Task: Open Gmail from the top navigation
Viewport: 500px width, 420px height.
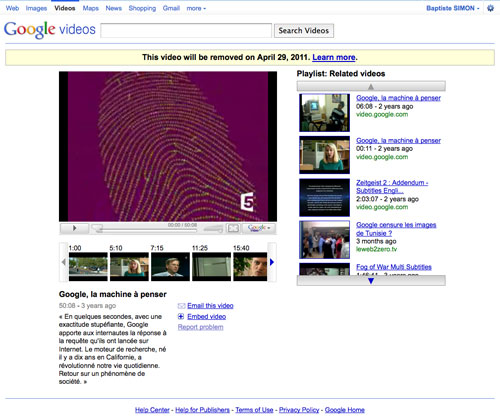Action: [171, 8]
